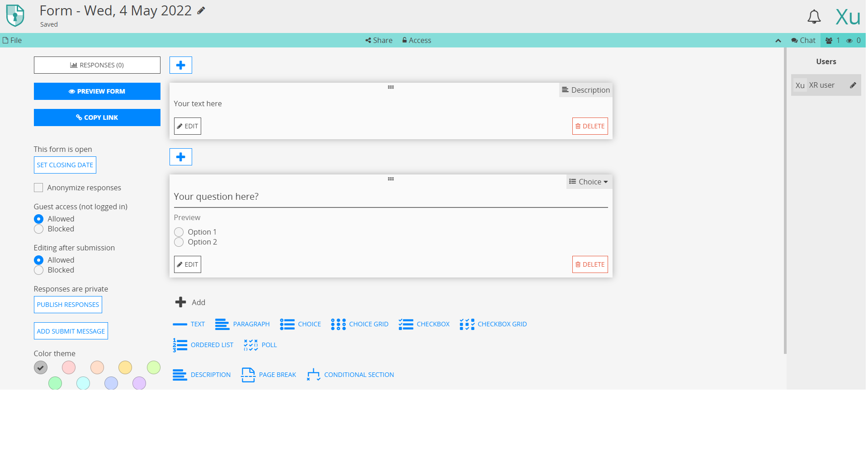This screenshot has width=868, height=461.
Task: Click Add Submit Message
Action: (x=71, y=331)
